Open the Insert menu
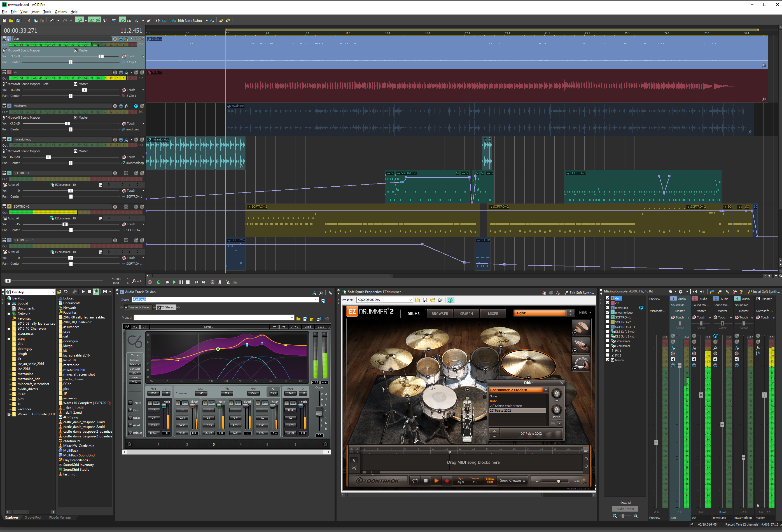The image size is (782, 532). point(35,12)
